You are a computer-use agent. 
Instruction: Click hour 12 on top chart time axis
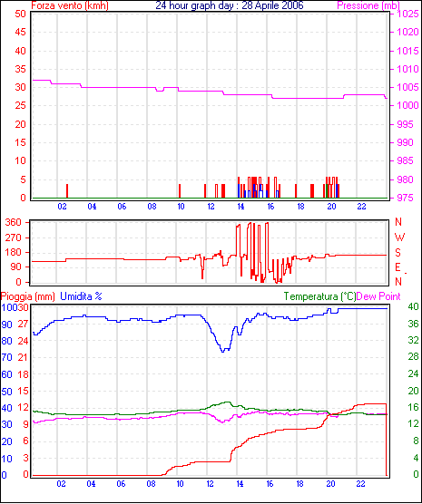211,207
